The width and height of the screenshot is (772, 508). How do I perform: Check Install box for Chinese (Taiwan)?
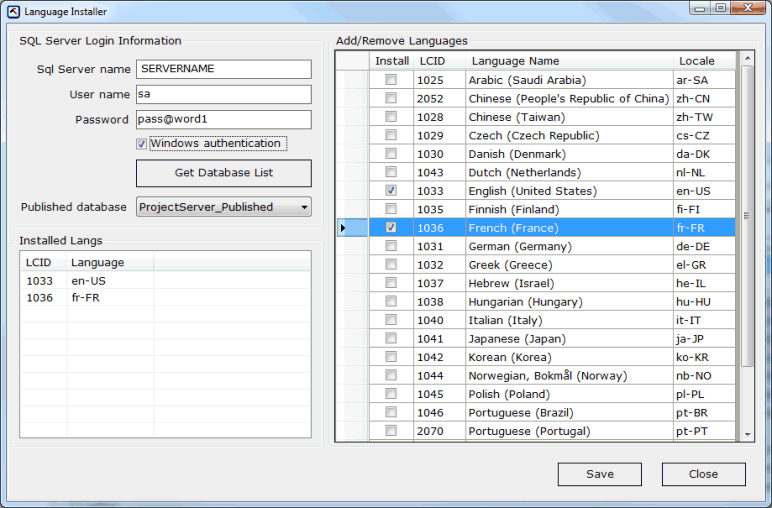tap(391, 117)
